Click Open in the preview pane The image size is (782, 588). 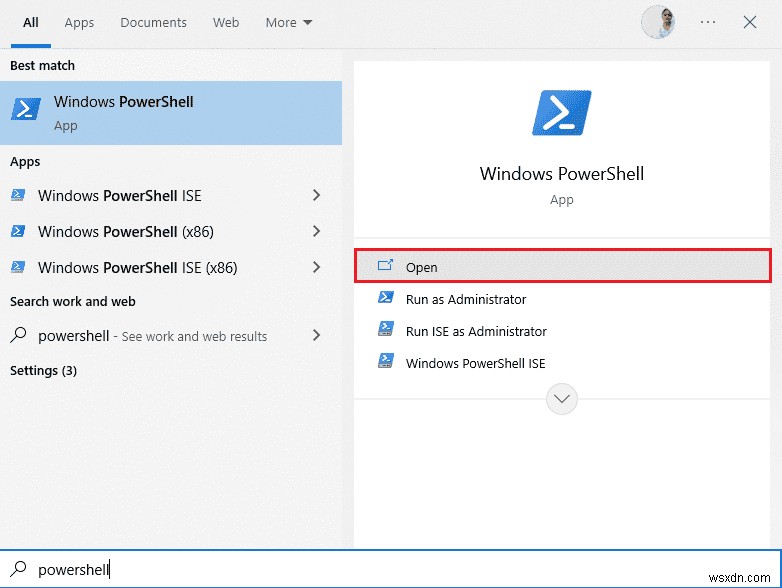pyautogui.click(x=563, y=266)
